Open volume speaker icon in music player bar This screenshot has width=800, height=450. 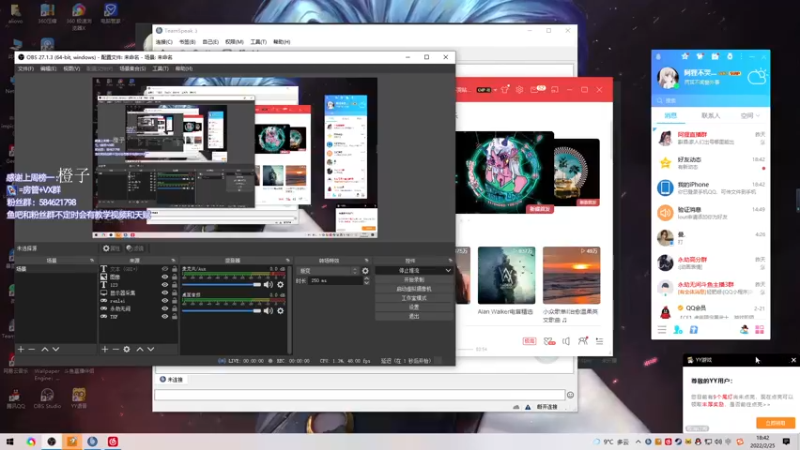pyautogui.click(x=566, y=341)
